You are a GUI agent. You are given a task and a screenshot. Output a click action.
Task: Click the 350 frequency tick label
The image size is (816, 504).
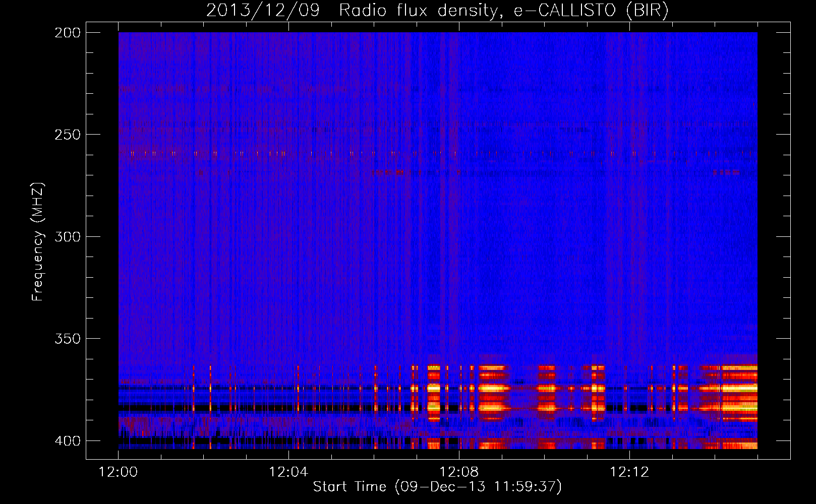(x=68, y=338)
